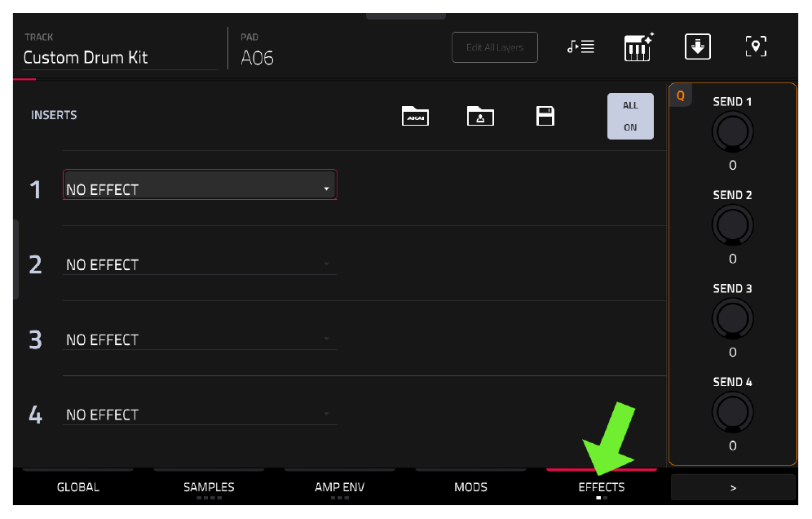Select the EFFECTS tab
812x519 pixels.
point(602,486)
